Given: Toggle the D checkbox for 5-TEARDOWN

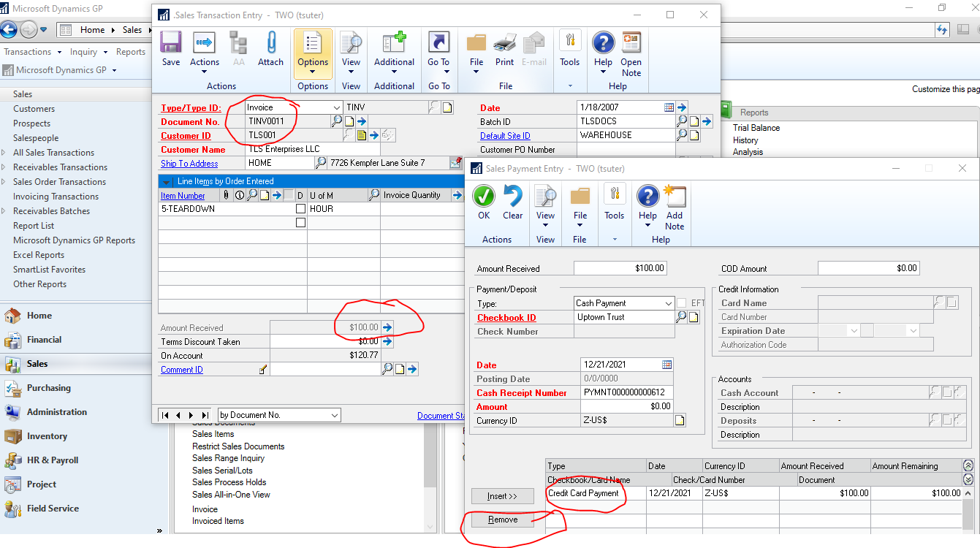Looking at the screenshot, I should tap(300, 209).
